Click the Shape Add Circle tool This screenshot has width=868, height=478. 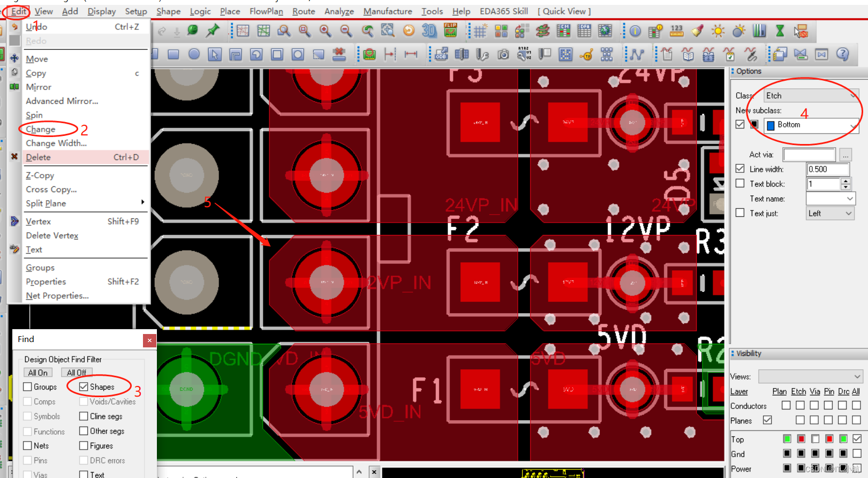[194, 54]
